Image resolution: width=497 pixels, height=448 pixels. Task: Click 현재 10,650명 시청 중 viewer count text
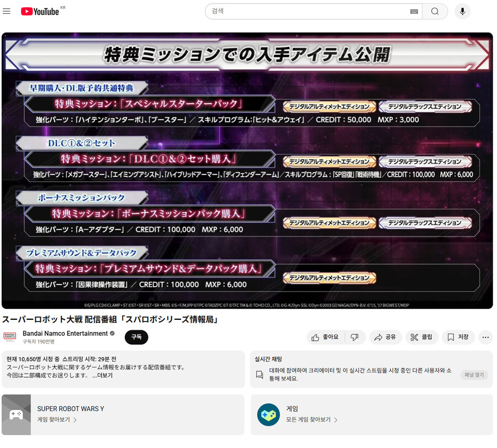[x=33, y=359]
